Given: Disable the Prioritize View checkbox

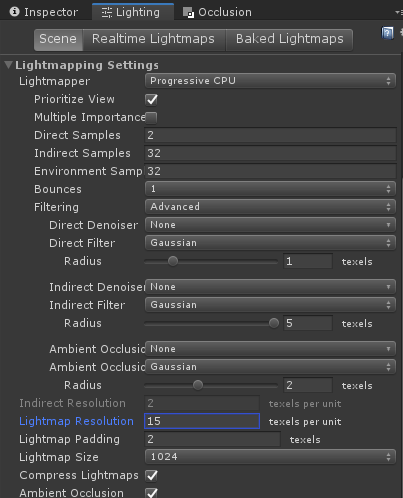Looking at the screenshot, I should [152, 99].
